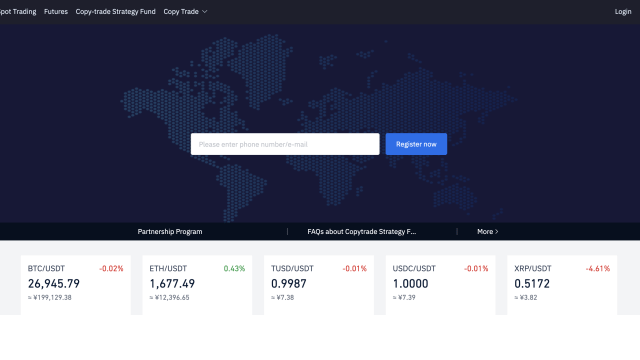640x360 pixels.
Task: Click the More announcements link
Action: pos(488,231)
